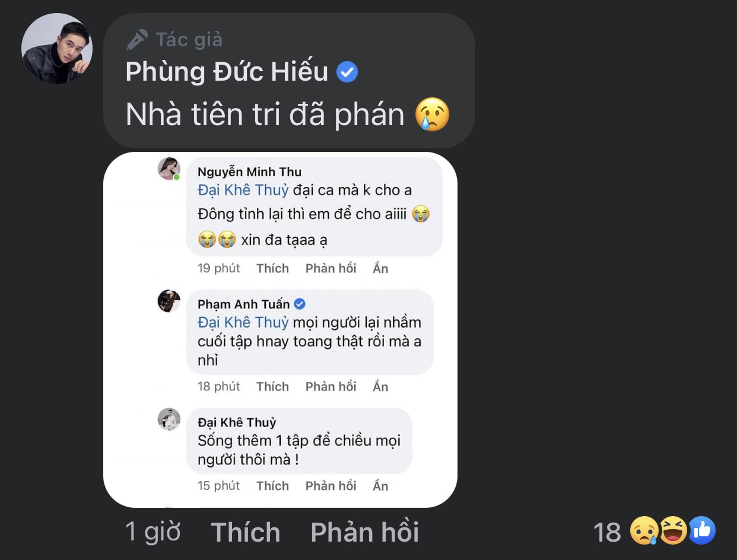Like the comment using main Thích button
Image resolution: width=737 pixels, height=560 pixels.
pos(245,532)
